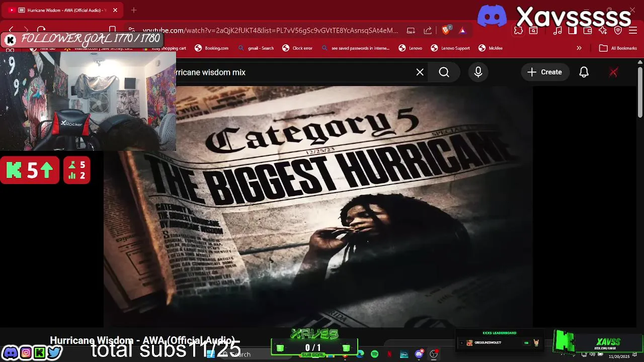Open the Clock error bookmark

pos(297,48)
